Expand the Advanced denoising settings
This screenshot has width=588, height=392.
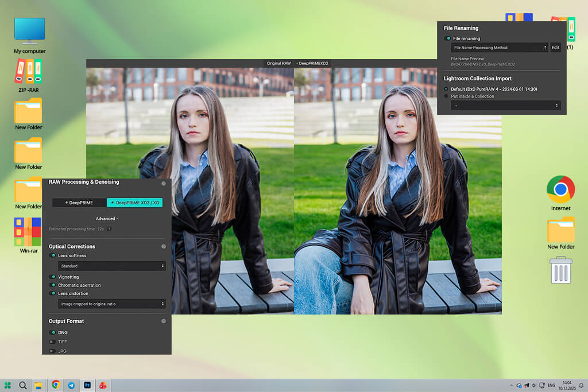(x=107, y=219)
